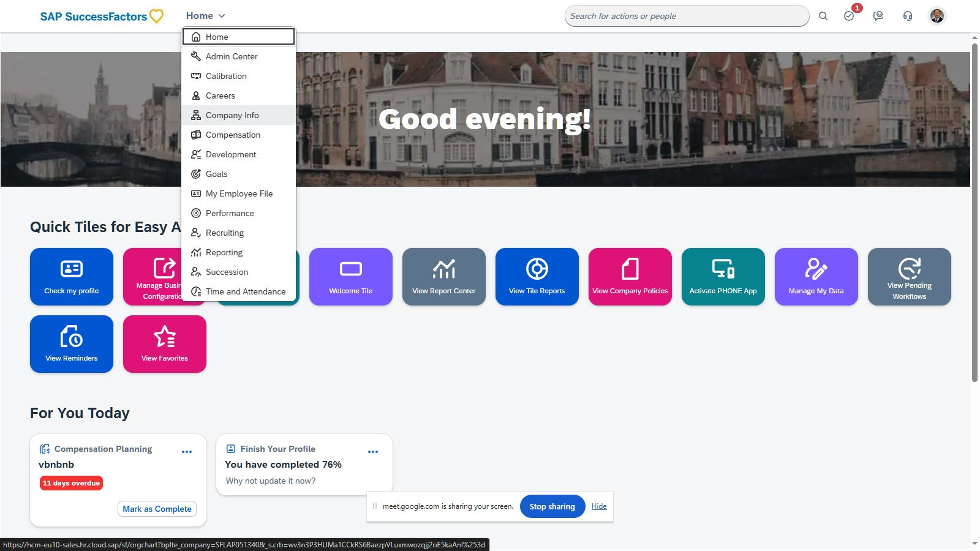Open the Check my profile tile
Viewport: 980px width, 551px height.
pos(72,277)
